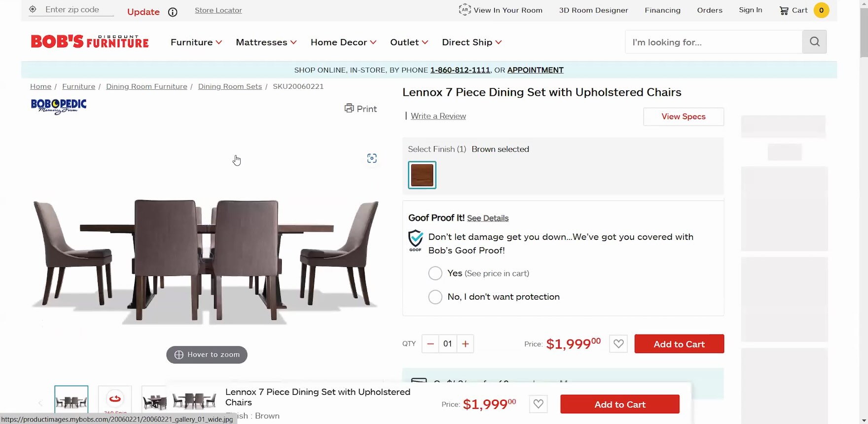Click the zip code info icon
The width and height of the screenshot is (868, 424).
point(173,12)
